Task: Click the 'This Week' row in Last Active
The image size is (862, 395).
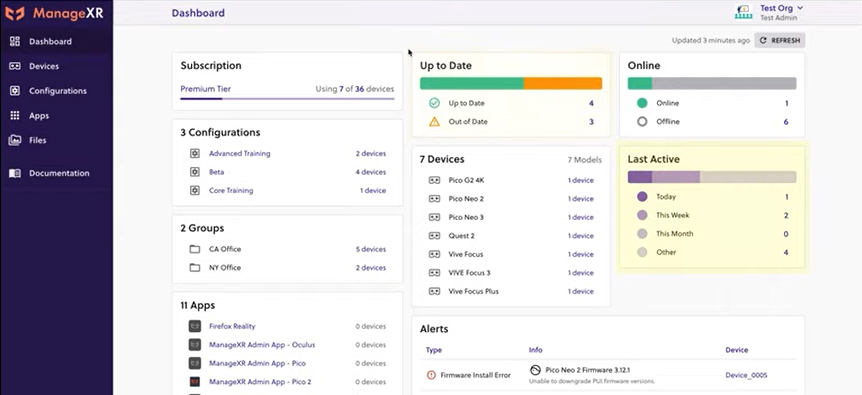Action: [712, 215]
